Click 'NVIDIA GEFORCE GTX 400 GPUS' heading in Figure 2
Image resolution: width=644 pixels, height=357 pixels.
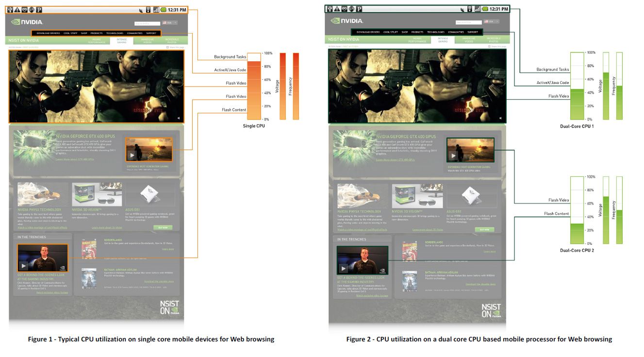(406, 137)
